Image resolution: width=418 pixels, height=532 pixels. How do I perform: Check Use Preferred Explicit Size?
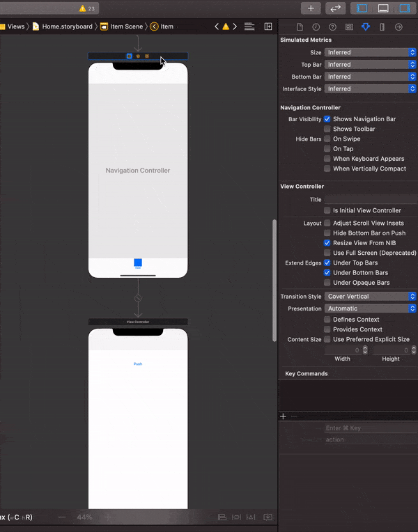[x=327, y=339]
